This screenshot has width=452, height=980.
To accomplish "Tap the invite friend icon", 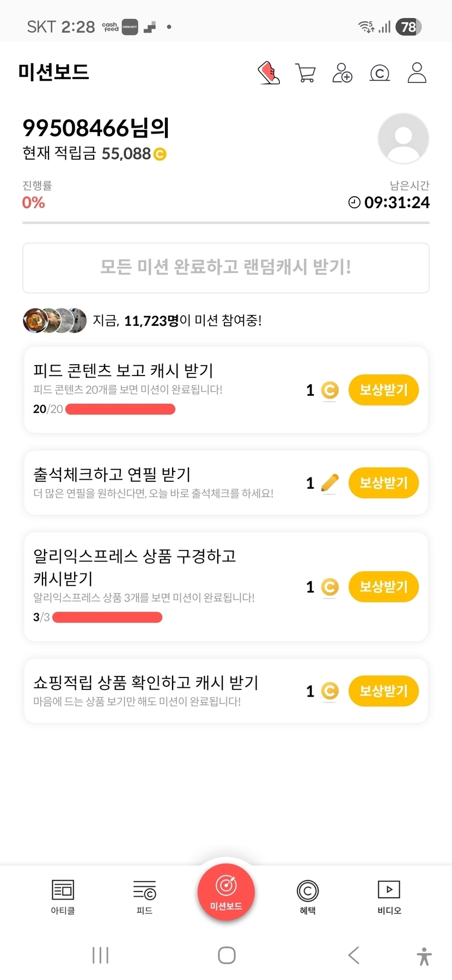I will (342, 72).
